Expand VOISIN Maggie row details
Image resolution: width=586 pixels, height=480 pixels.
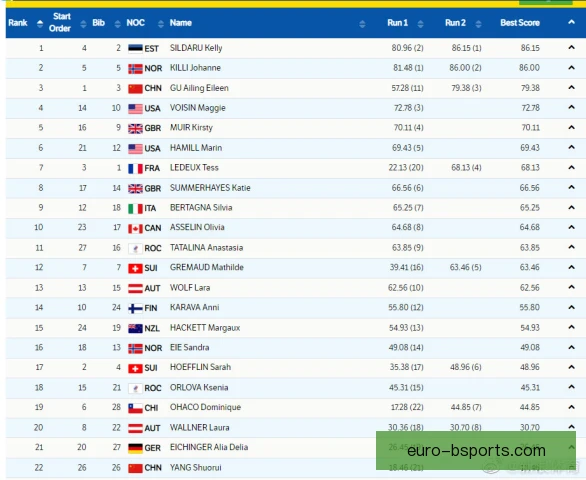tap(571, 107)
